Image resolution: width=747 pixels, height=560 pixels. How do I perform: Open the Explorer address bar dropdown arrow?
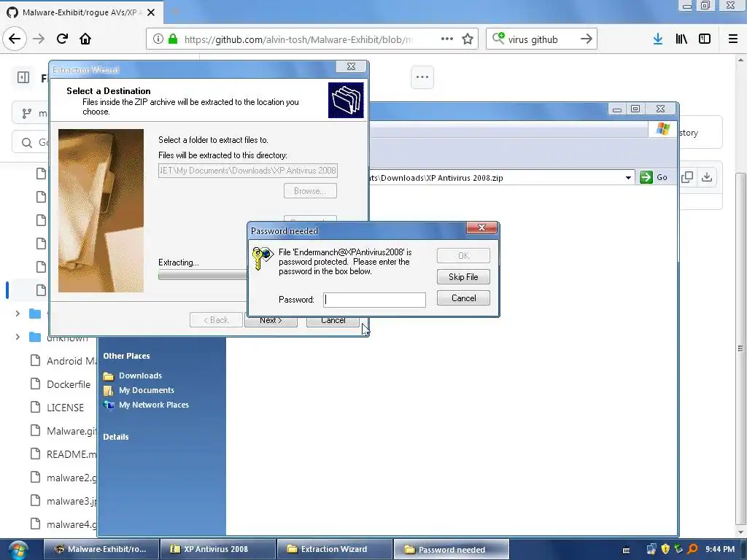628,178
